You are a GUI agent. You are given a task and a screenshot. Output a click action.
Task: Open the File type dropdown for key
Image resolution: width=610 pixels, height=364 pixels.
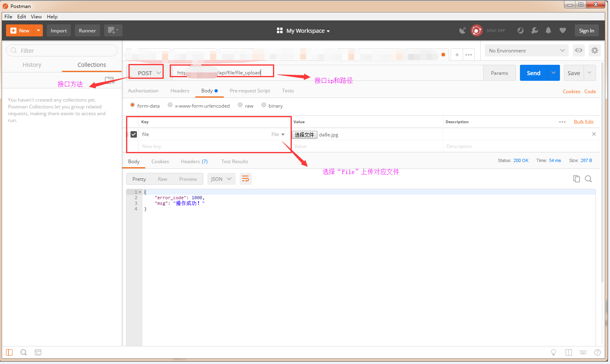coord(278,134)
